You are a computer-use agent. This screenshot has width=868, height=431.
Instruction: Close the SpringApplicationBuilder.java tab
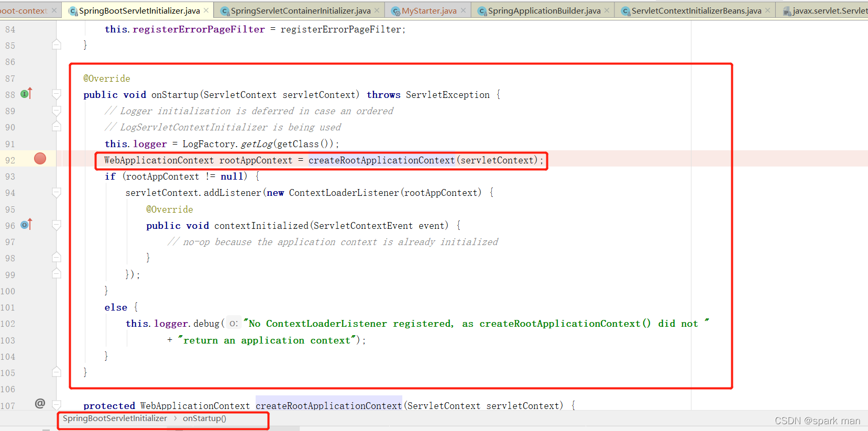607,10
